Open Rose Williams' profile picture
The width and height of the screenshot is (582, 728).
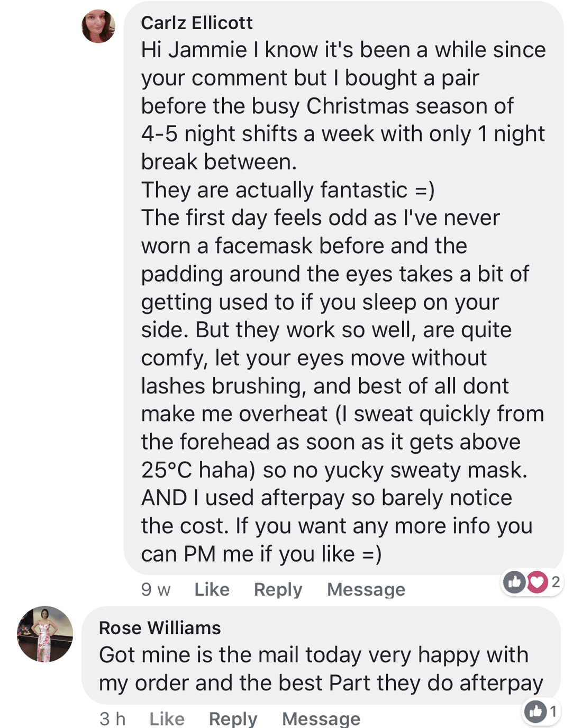[x=45, y=634]
